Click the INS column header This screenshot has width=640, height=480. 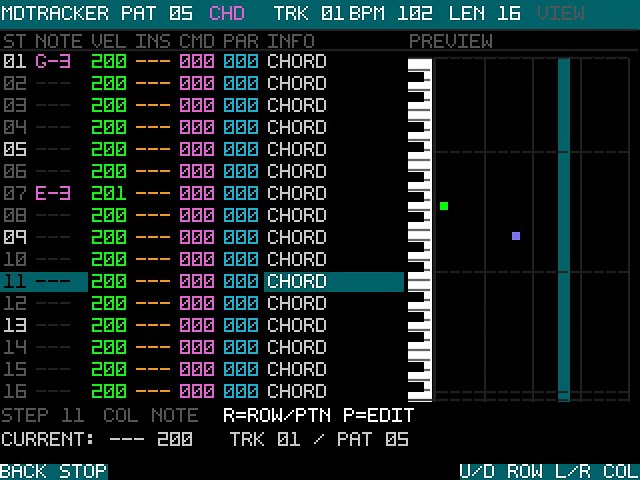click(x=153, y=41)
